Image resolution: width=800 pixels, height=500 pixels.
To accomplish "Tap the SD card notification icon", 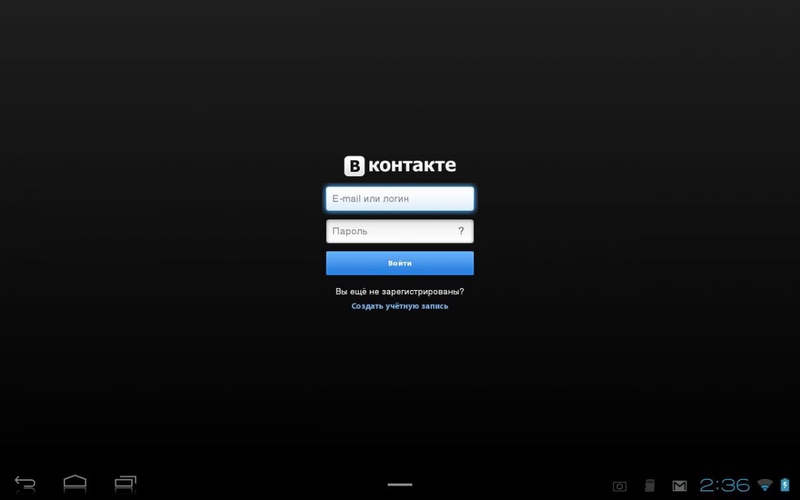I will pos(649,486).
